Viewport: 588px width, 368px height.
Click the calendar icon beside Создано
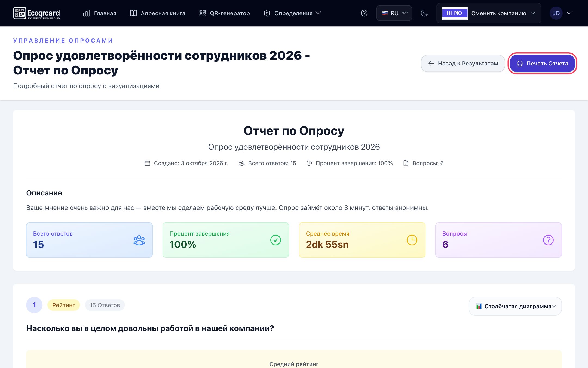147,163
